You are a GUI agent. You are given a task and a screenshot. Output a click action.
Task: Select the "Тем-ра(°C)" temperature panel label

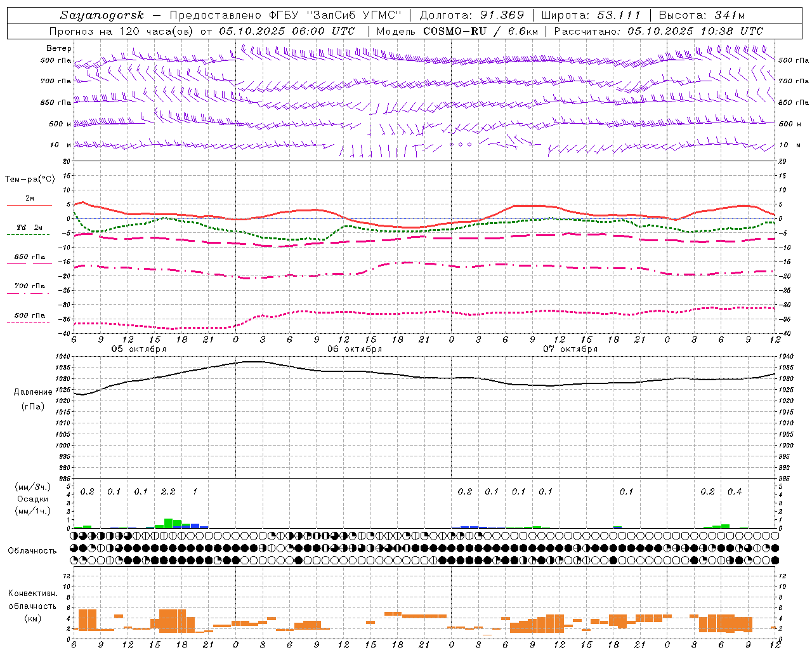point(30,180)
